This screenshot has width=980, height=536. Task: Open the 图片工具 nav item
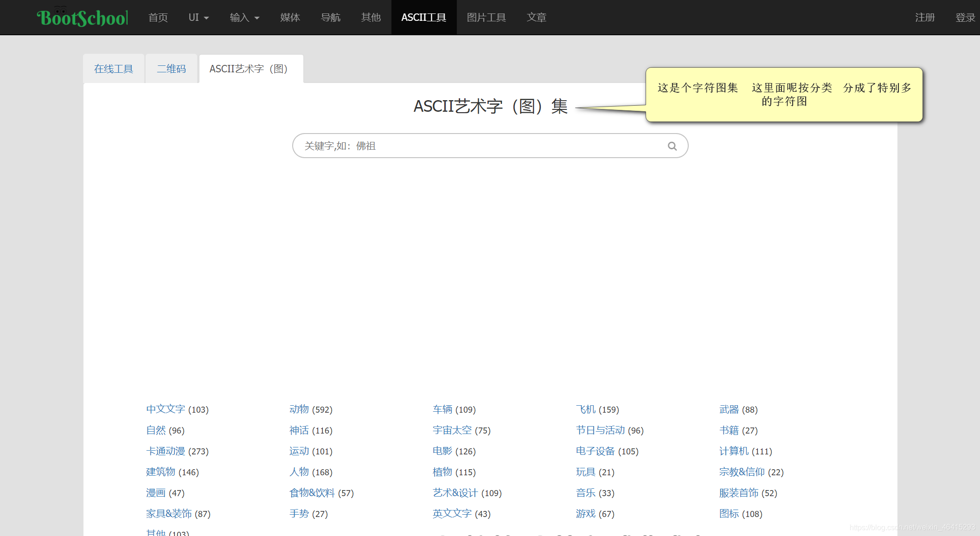[487, 17]
